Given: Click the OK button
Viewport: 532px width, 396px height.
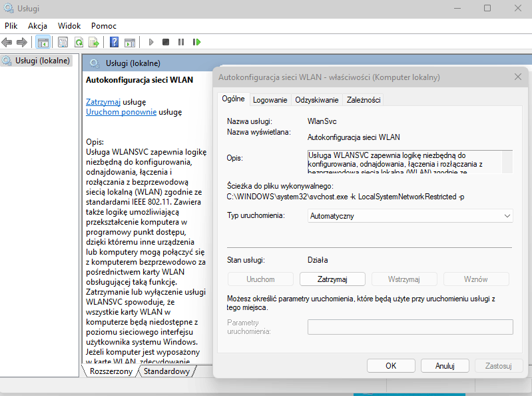Looking at the screenshot, I should click(391, 366).
